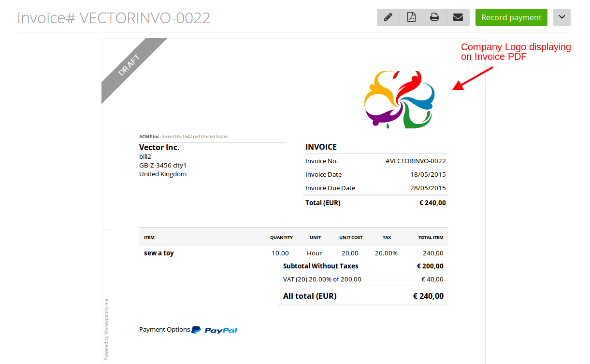Select the 'sew a toy' item row
Screen dimensions: 590x364
[294, 253]
